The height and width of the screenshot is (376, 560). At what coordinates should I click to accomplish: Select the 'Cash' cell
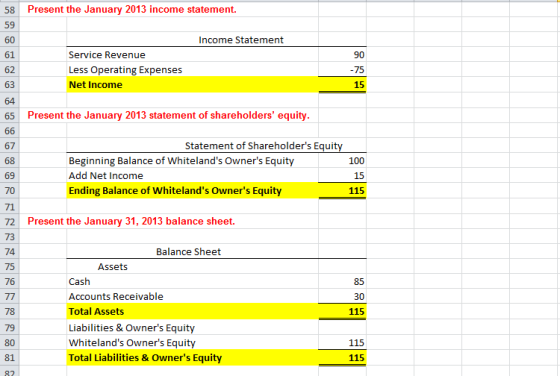pyautogui.click(x=192, y=282)
